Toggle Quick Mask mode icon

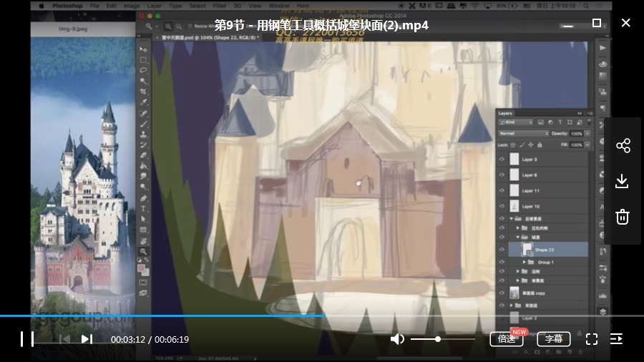(143, 283)
